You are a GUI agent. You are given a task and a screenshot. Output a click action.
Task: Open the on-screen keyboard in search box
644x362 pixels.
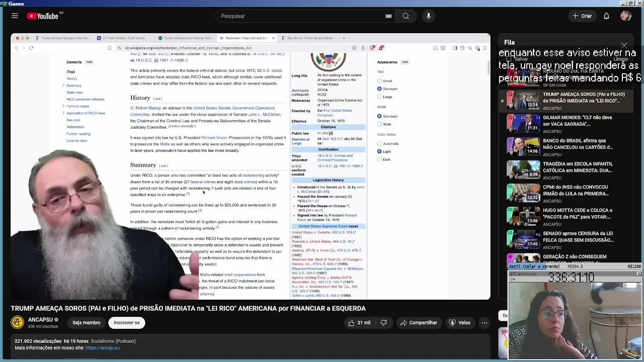tap(388, 16)
